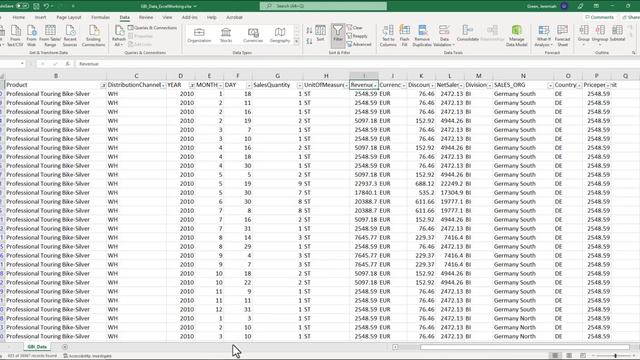This screenshot has width=640, height=360.
Task: Open Manage Data Model
Action: click(516, 36)
